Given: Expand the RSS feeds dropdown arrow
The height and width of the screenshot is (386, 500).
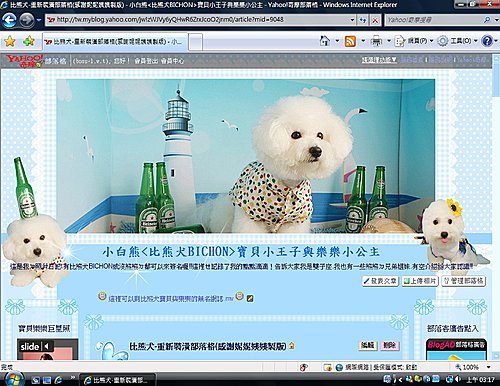Looking at the screenshot, I should 363,41.
